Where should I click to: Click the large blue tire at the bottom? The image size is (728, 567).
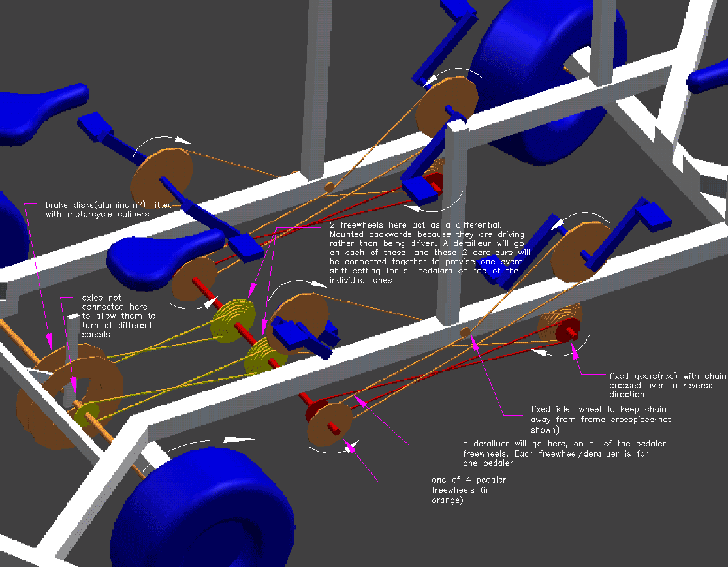point(202,506)
